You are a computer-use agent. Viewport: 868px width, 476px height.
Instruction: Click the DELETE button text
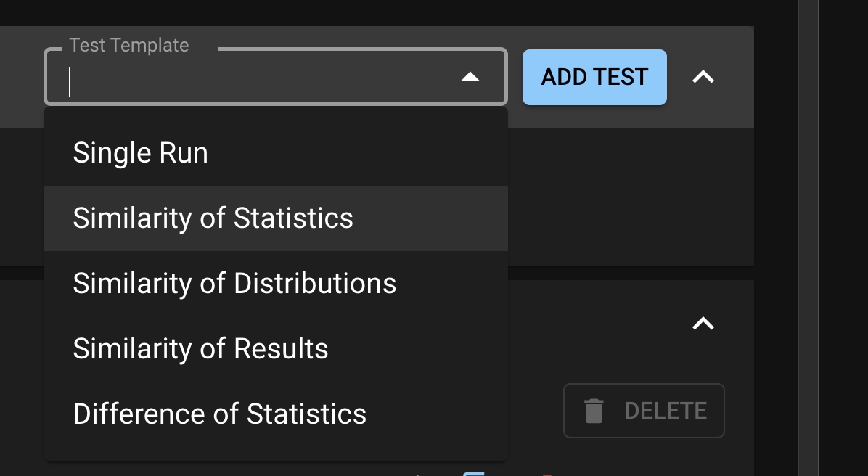pos(665,411)
